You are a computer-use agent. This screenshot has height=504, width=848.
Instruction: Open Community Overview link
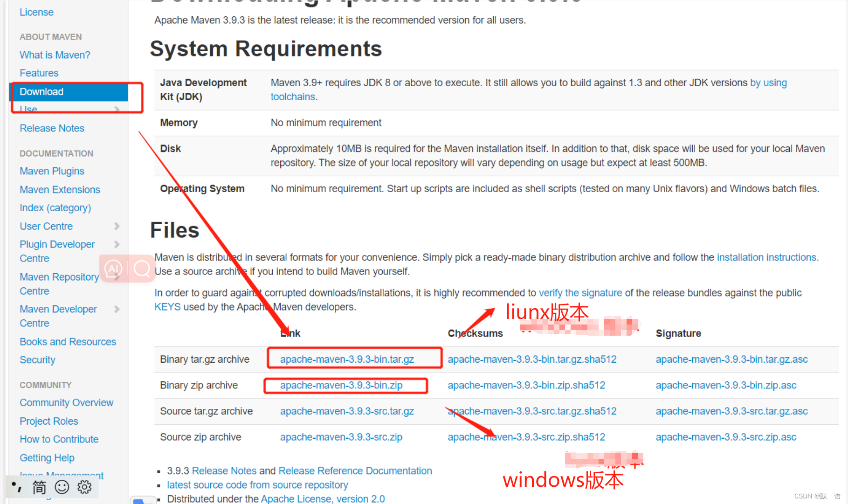[67, 403]
